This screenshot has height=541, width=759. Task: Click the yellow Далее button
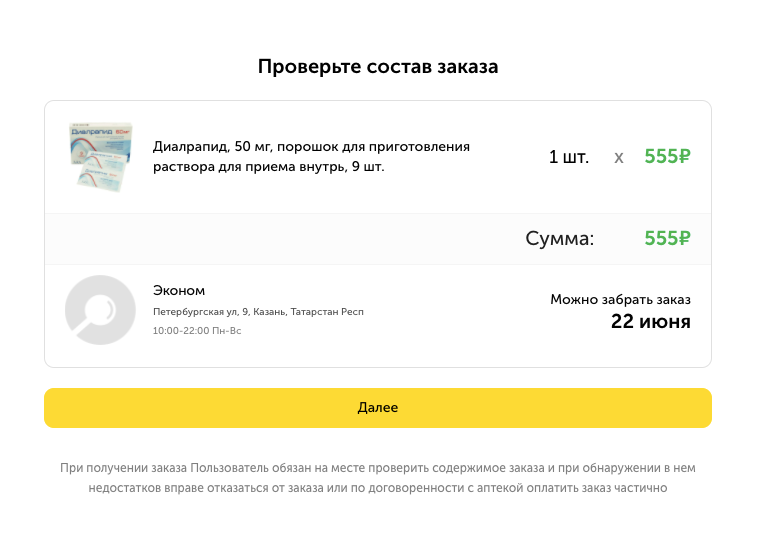(378, 407)
